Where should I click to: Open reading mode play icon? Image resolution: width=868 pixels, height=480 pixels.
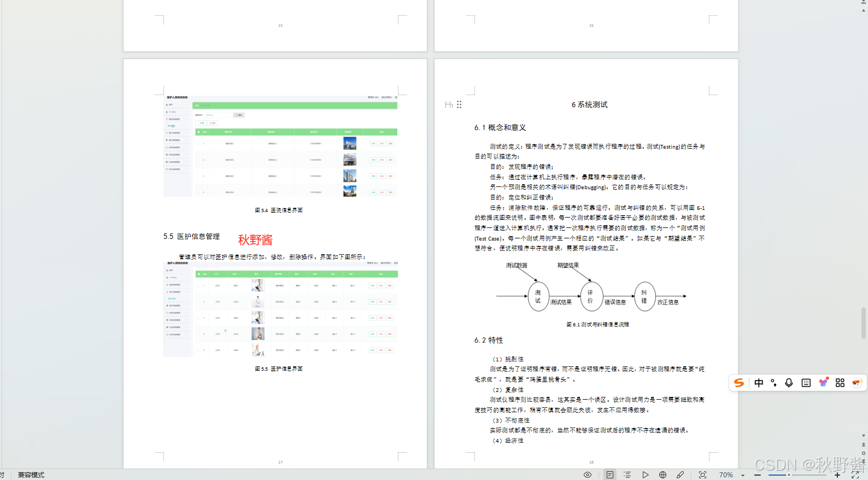645,475
